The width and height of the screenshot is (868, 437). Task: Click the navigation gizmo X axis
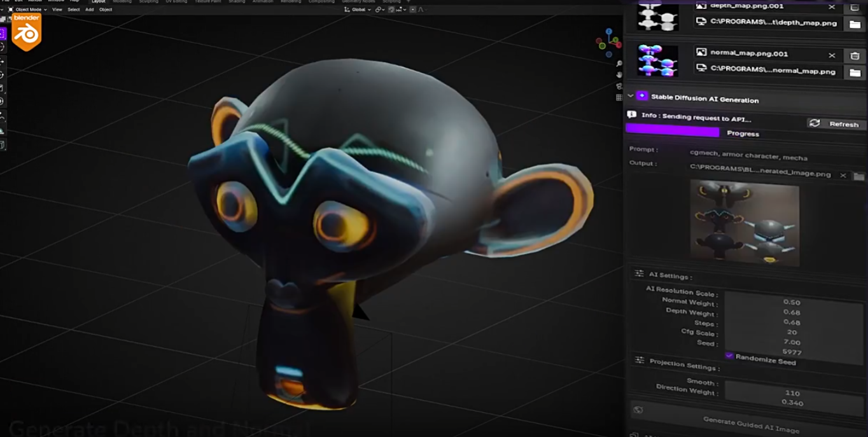click(x=618, y=45)
